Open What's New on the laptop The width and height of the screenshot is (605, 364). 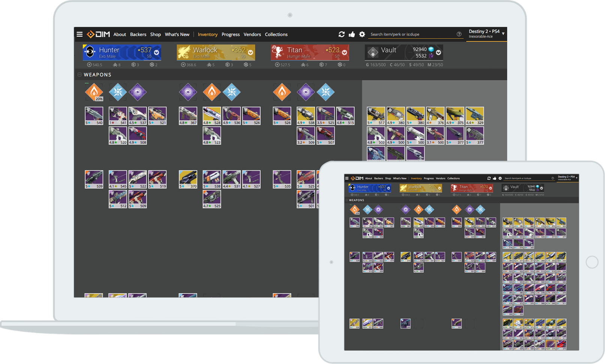(177, 34)
